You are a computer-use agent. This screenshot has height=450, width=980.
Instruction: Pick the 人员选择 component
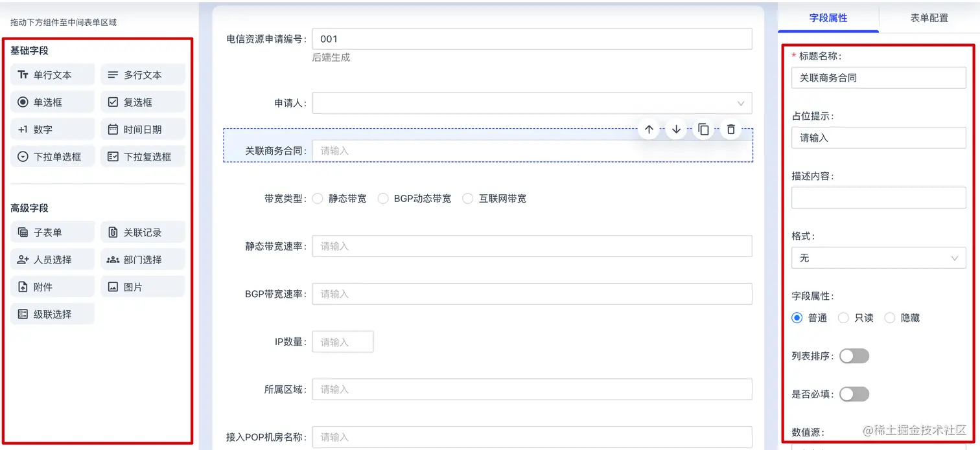[52, 260]
